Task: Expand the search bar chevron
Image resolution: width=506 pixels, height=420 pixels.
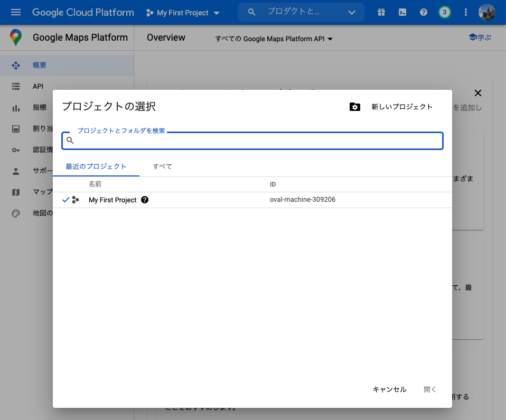Action: [351, 12]
